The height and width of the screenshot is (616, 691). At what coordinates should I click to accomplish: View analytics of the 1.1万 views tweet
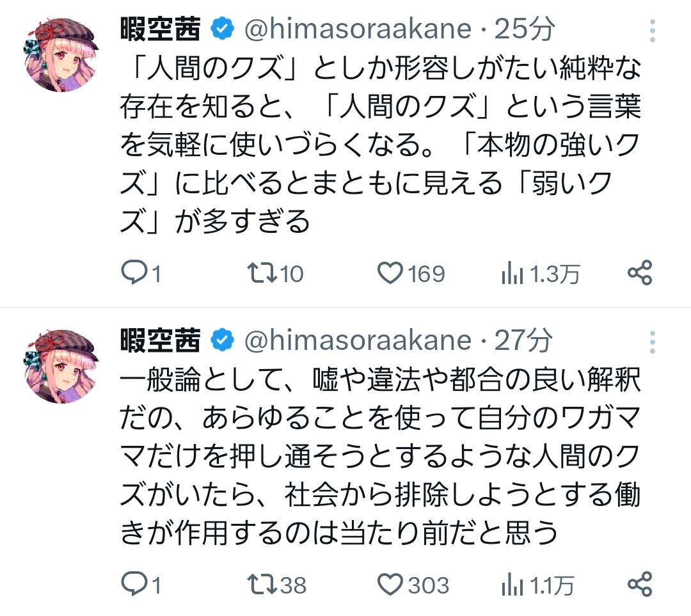tap(511, 584)
